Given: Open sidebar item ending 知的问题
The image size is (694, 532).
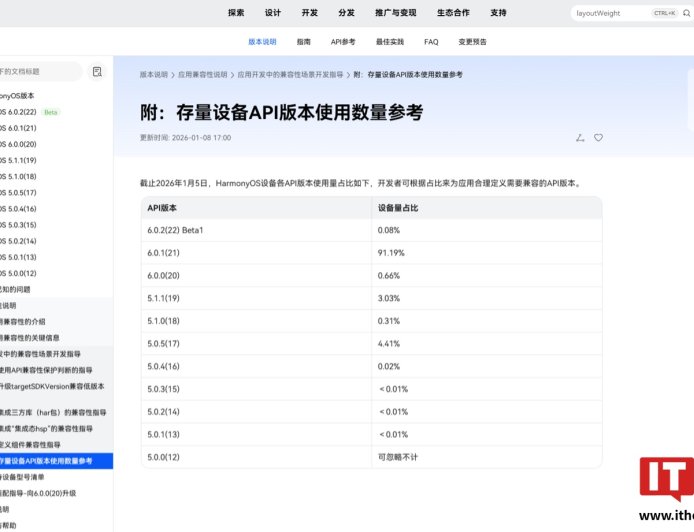Looking at the screenshot, I should (15, 289).
